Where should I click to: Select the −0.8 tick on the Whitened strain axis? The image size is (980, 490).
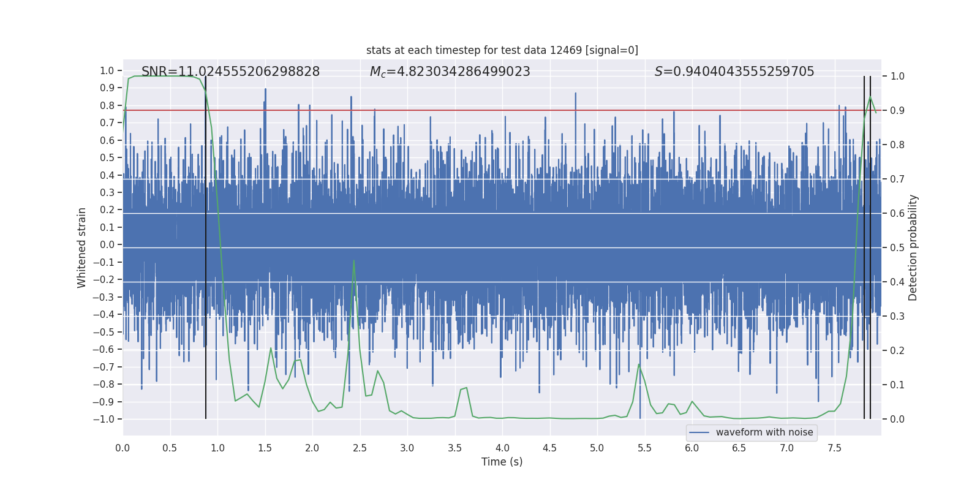(104, 384)
